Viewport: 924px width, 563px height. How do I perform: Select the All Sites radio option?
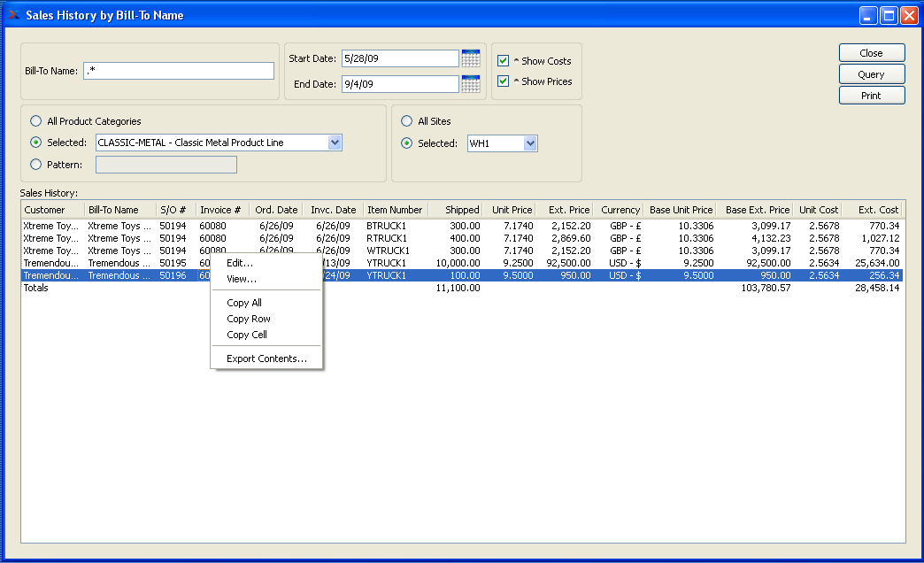[407, 121]
